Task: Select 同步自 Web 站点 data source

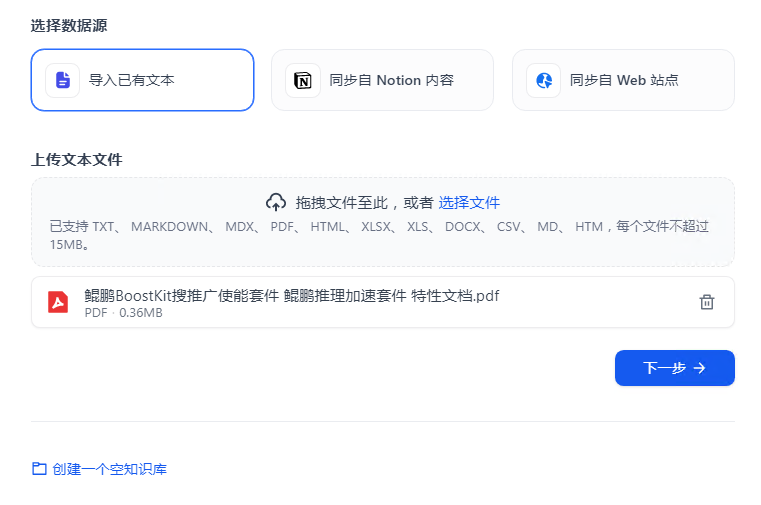Action: 623,80
